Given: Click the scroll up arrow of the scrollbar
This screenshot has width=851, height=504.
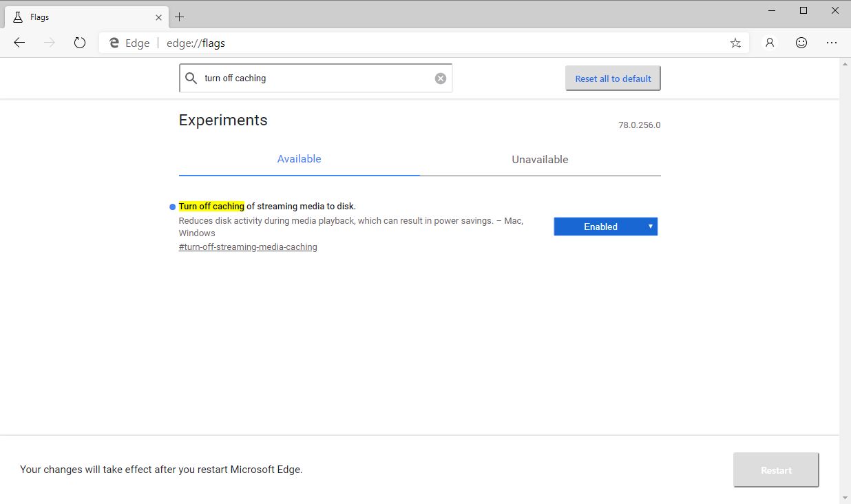Looking at the screenshot, I should [845, 64].
